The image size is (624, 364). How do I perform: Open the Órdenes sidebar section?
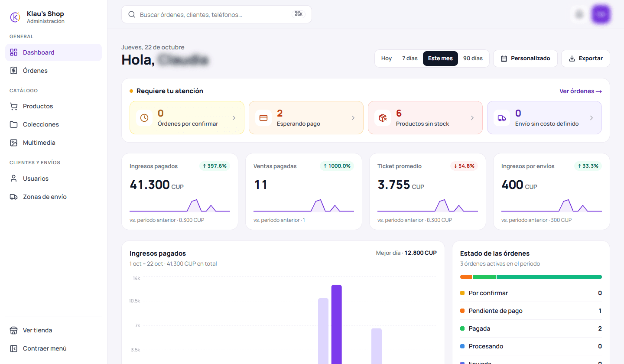tap(53, 71)
